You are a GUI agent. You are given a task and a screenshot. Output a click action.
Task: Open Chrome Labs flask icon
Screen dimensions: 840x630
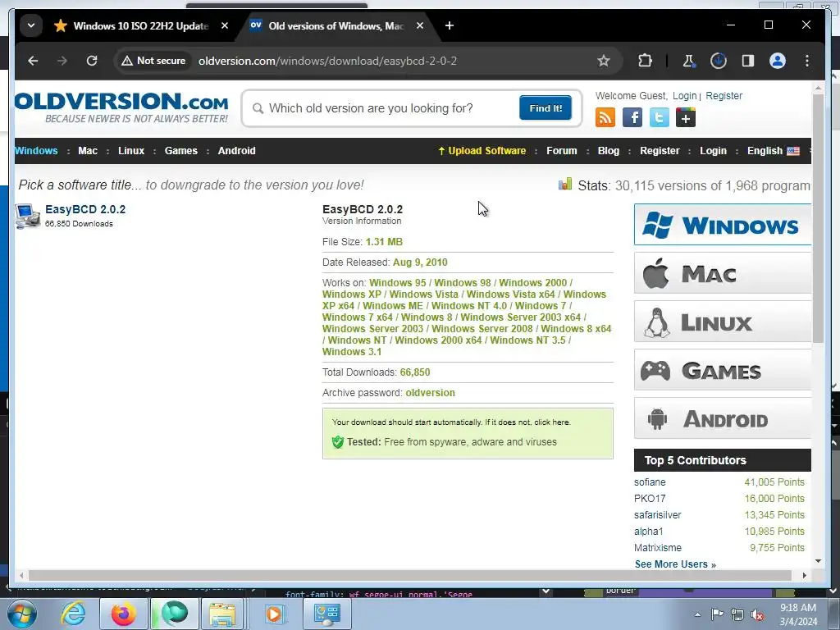(x=688, y=61)
